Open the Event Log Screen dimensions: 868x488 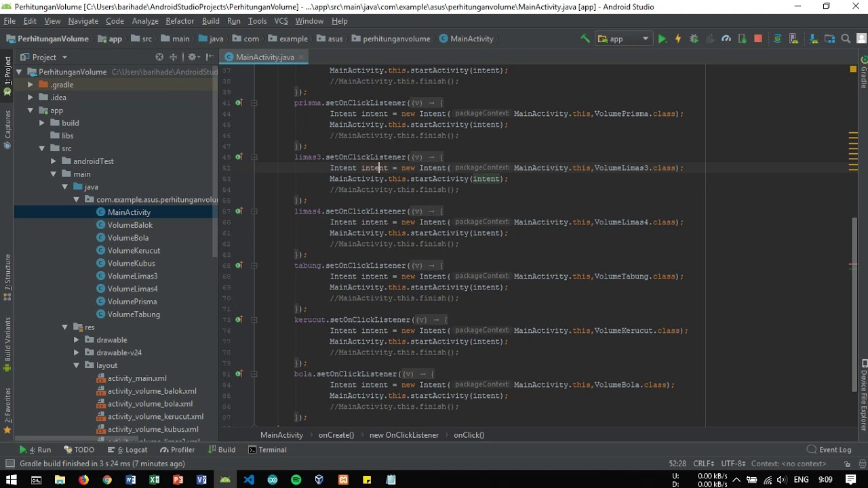pos(829,449)
